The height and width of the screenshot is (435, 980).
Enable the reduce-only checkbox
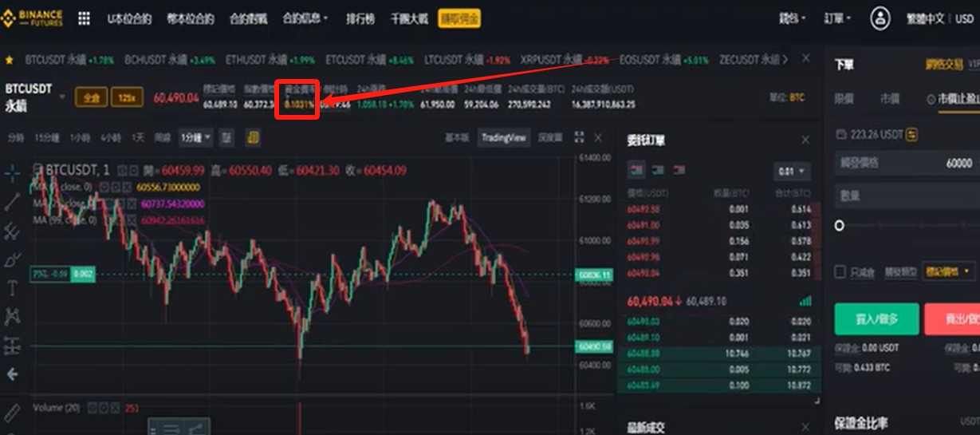coord(840,272)
